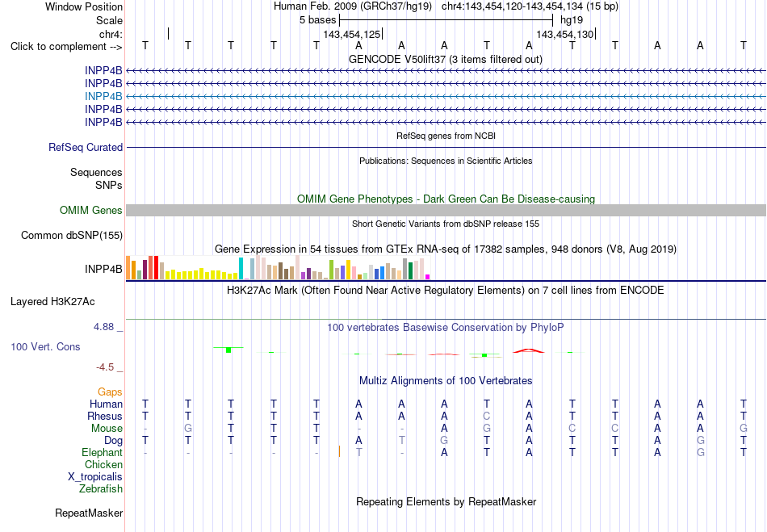Click the red raised peak in PhyloP graph

click(x=528, y=350)
